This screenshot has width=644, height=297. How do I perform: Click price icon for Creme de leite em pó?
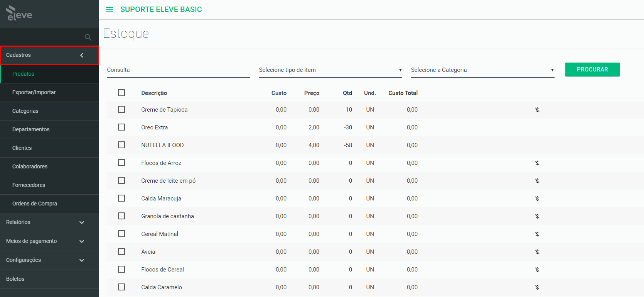point(537,181)
